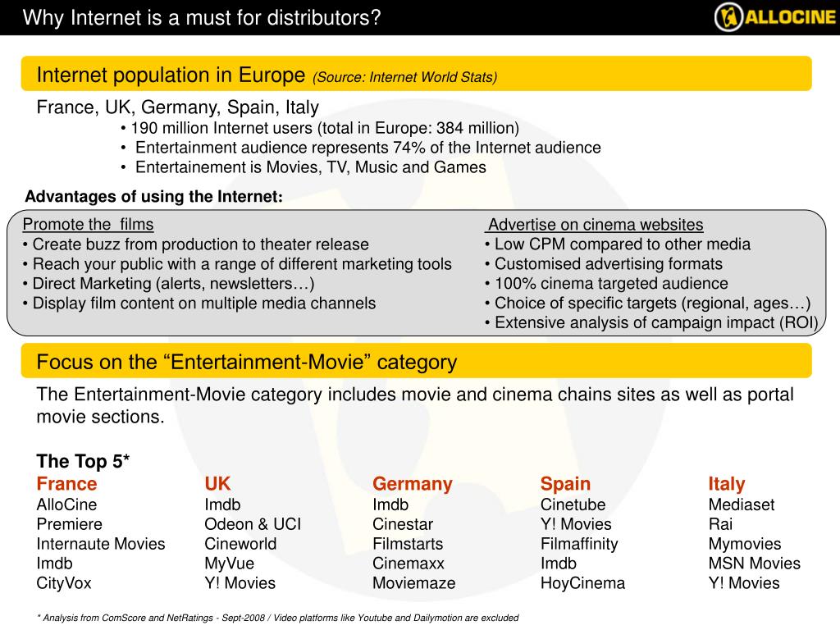Click 'Mediaset' entry
Image resolution: width=840 pixels, height=630 pixels.
[742, 504]
